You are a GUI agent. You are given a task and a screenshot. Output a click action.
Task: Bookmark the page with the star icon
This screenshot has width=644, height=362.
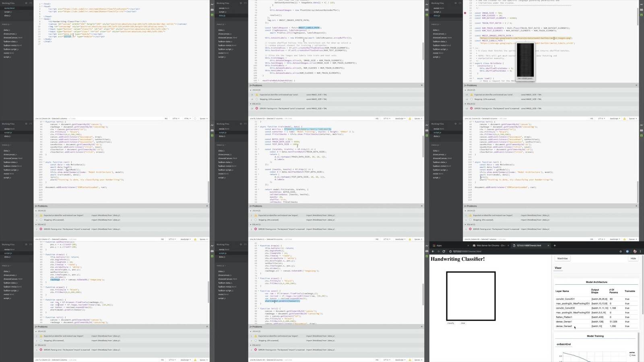621,251
